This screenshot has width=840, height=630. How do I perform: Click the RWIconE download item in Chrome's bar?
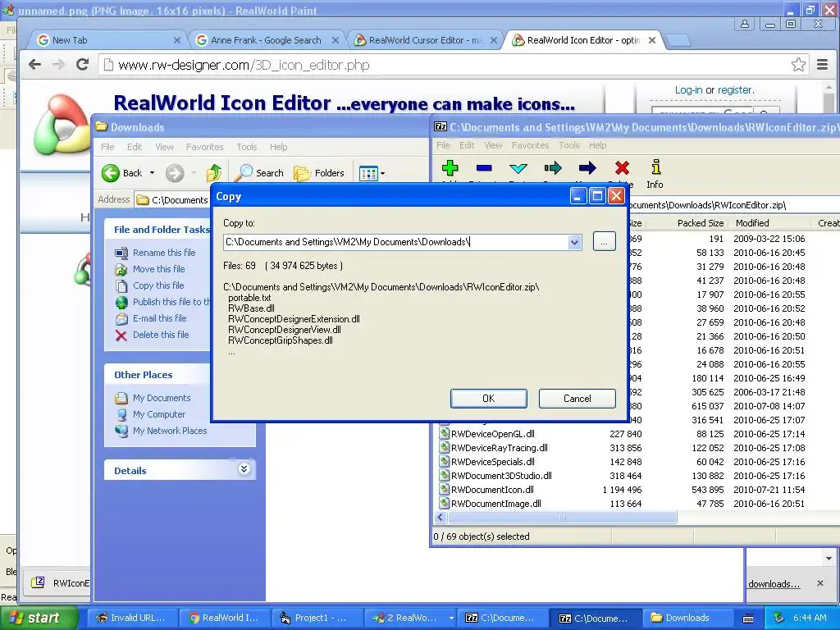pyautogui.click(x=60, y=583)
